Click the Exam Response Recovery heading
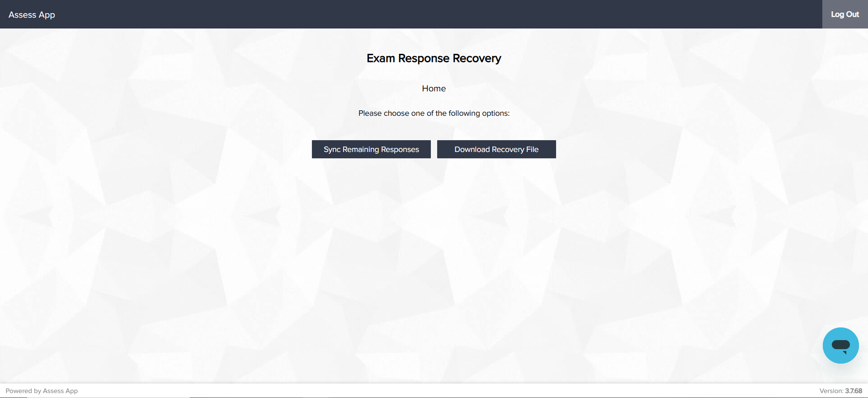The width and height of the screenshot is (868, 398). click(x=434, y=58)
